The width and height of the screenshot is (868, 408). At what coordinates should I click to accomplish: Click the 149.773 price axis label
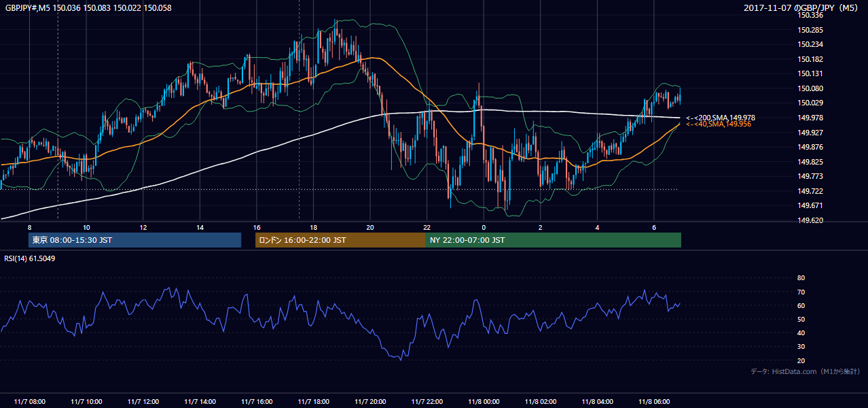coord(811,176)
